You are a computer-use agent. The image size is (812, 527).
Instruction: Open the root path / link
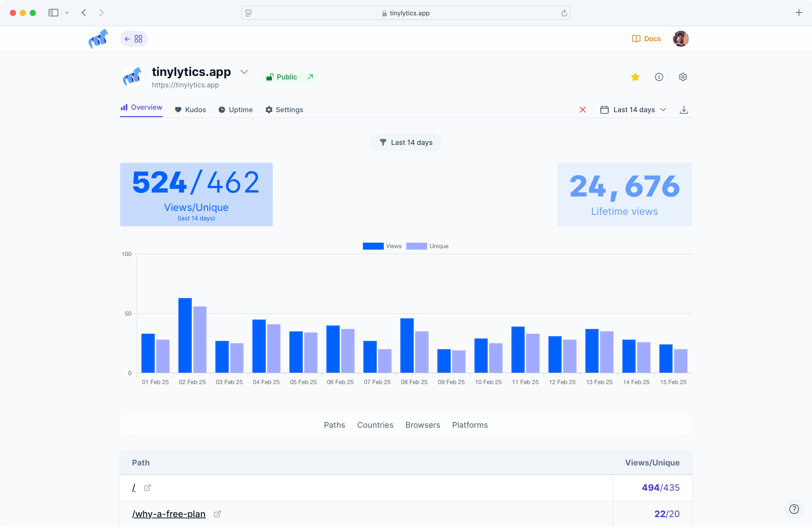(134, 488)
